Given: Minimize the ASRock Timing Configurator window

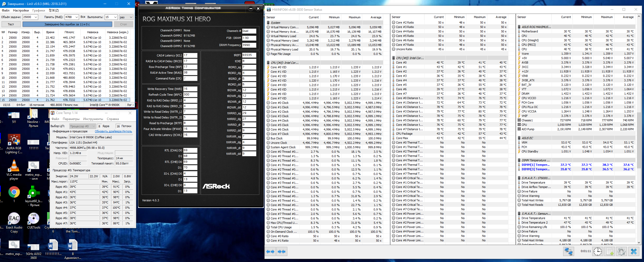Looking at the screenshot, I should click(251, 9).
